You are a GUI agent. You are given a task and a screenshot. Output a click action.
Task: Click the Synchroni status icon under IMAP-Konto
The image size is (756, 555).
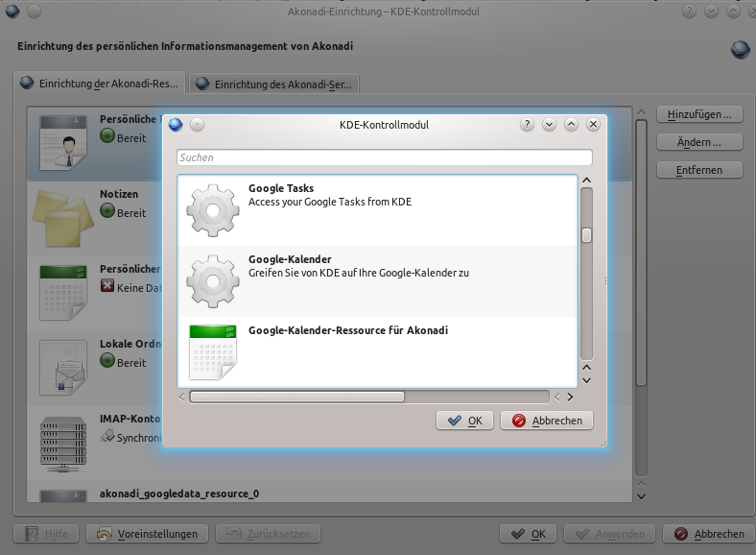coord(107,436)
